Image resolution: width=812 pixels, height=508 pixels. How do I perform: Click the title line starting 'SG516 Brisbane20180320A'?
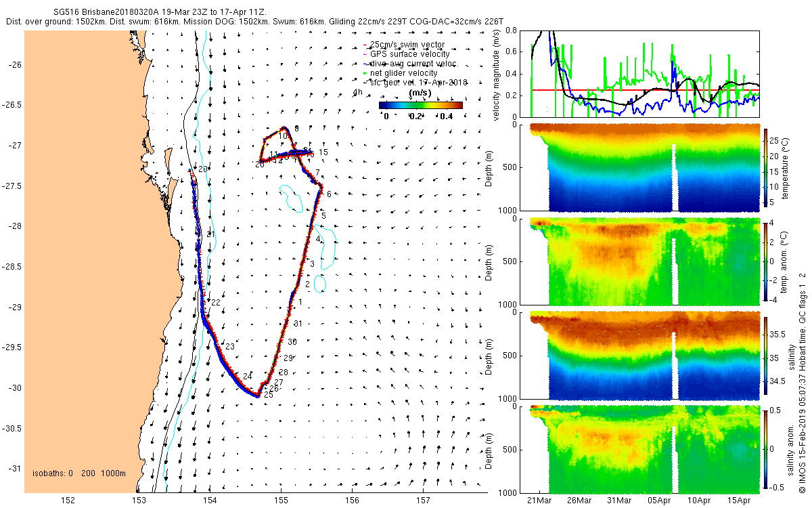160,12
